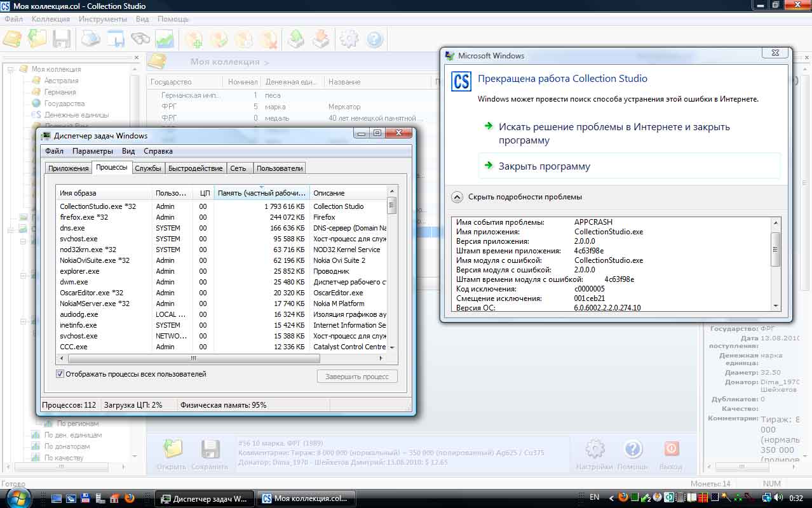Click the binoculars search icon in toolbar
Screen dimensions: 812x508
tap(140, 39)
